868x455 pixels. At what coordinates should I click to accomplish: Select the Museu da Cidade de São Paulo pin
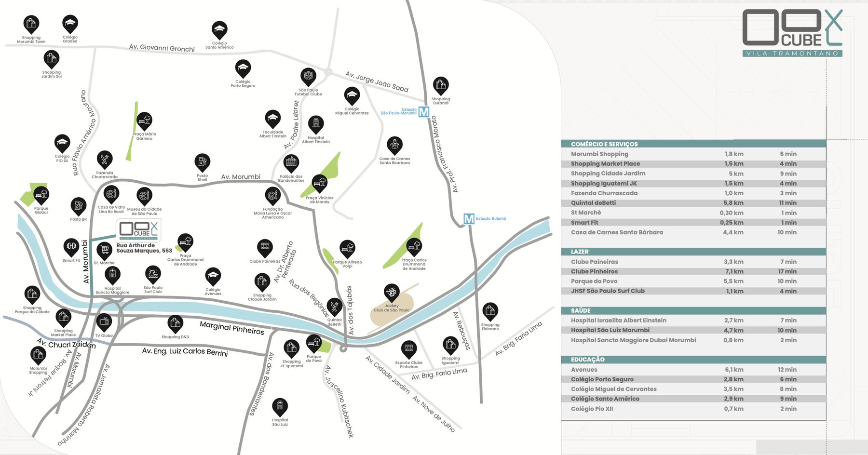144,197
